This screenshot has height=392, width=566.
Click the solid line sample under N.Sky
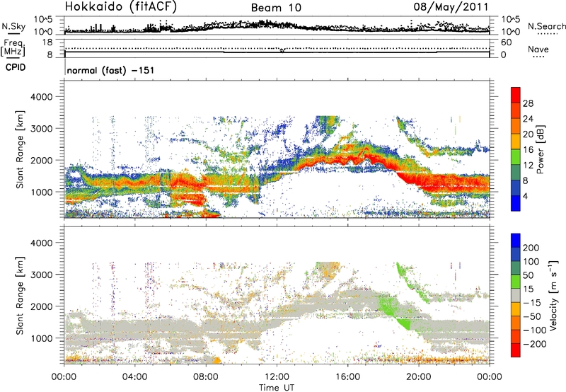[x=13, y=34]
